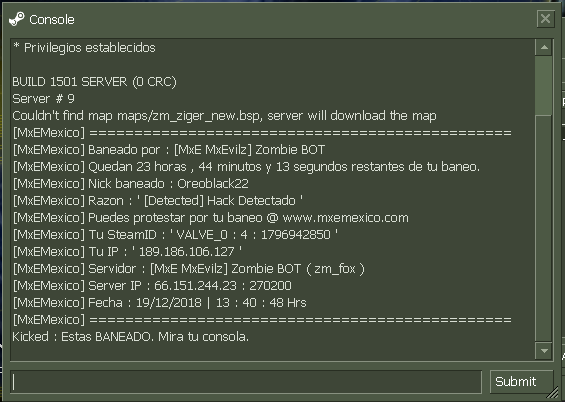Click the empty scrollbar track below the thumb
The height and width of the screenshot is (402, 565).
(x=544, y=229)
